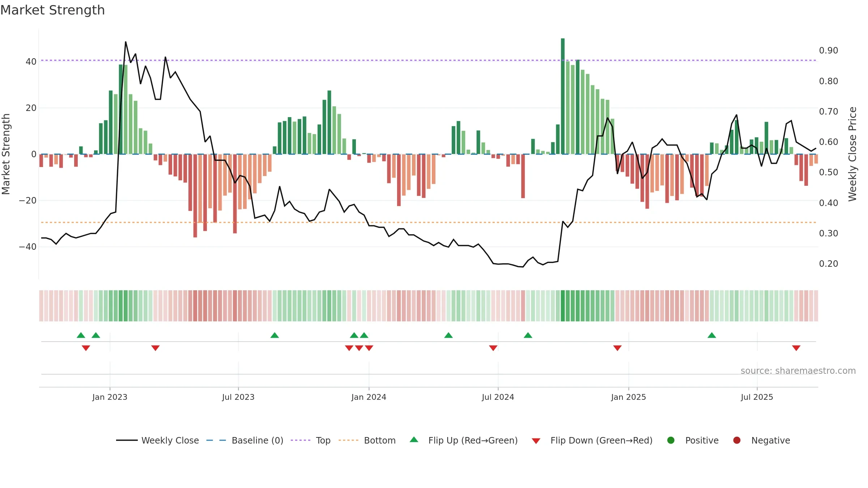
Task: Click the 0.90 price axis tick label
Action: coord(828,50)
